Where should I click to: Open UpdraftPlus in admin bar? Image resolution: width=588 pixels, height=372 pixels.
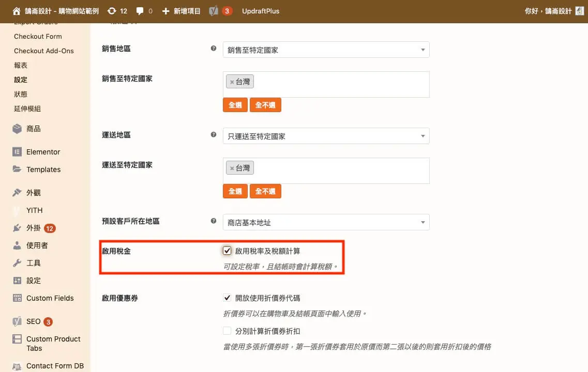pos(261,11)
